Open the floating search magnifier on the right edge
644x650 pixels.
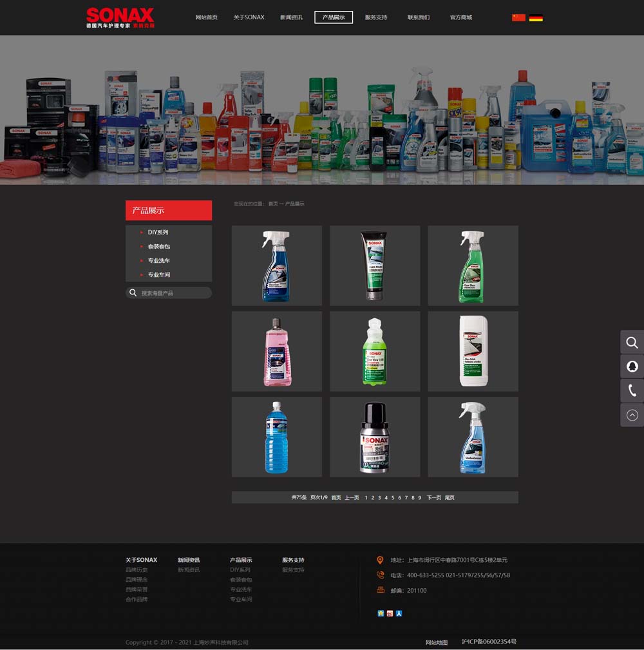point(632,343)
